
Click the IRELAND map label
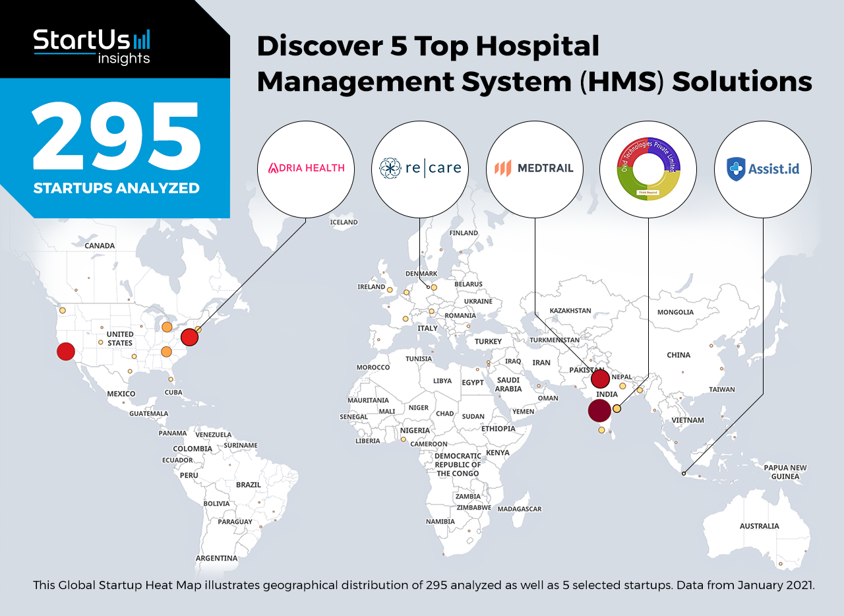(x=371, y=287)
